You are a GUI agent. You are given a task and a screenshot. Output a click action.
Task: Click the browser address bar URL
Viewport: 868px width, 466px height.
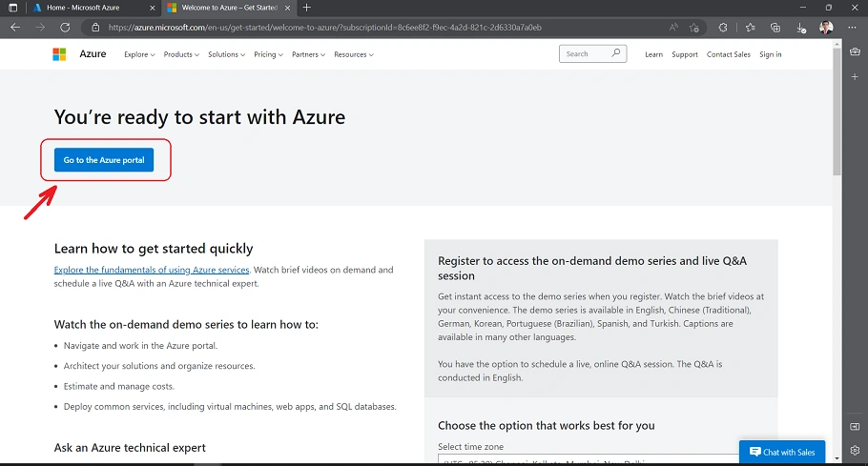[325, 27]
